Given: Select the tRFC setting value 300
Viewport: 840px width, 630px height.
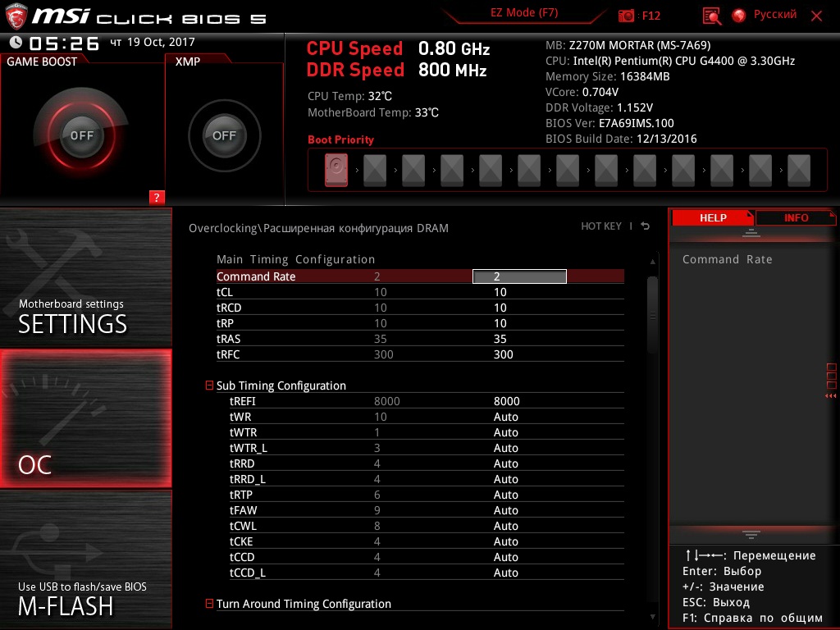Looking at the screenshot, I should click(503, 354).
